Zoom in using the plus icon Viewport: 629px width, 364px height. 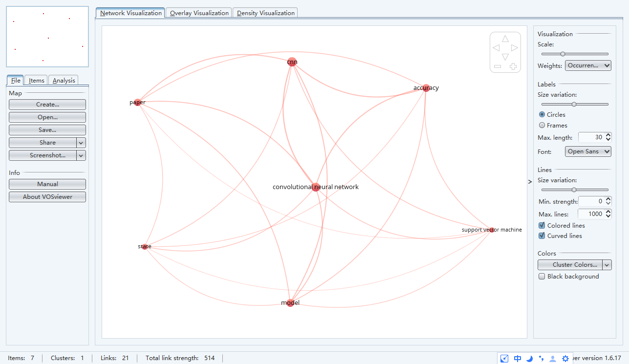coord(513,66)
